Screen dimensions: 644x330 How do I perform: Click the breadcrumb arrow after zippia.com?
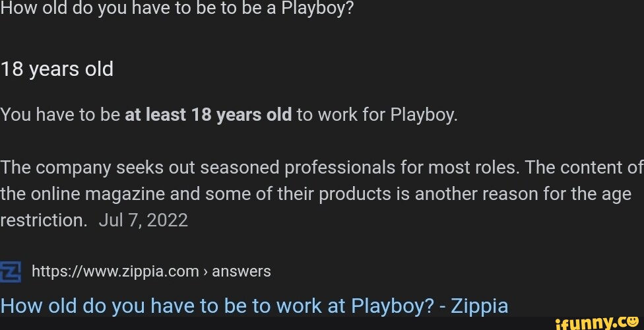(x=205, y=271)
